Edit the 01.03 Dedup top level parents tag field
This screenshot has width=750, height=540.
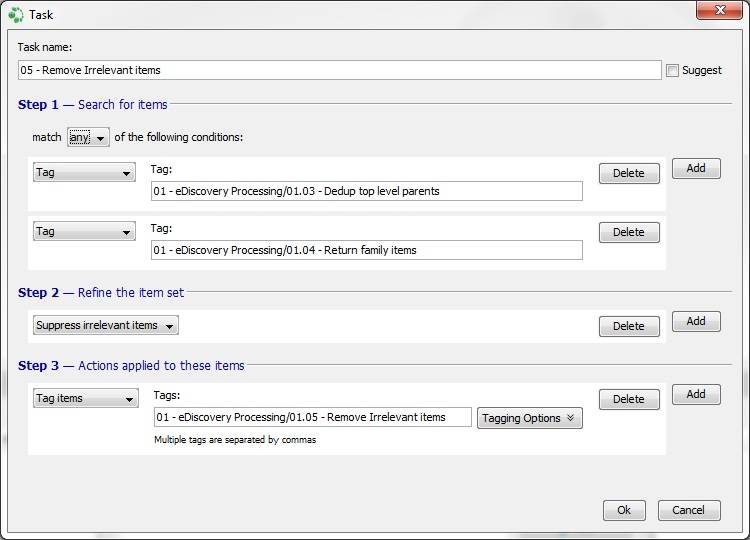pos(367,191)
